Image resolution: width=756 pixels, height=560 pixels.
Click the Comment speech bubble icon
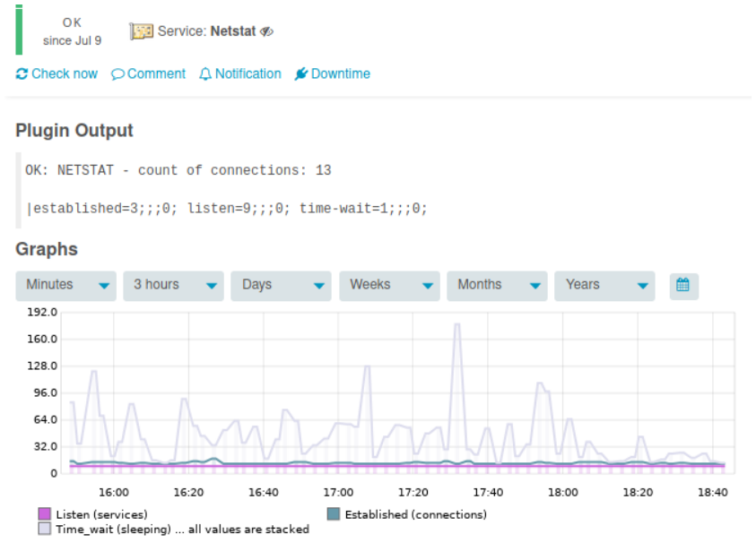117,74
